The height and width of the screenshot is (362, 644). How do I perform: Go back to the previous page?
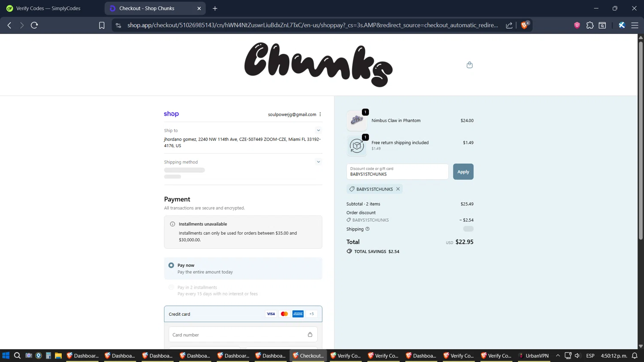coord(9,25)
